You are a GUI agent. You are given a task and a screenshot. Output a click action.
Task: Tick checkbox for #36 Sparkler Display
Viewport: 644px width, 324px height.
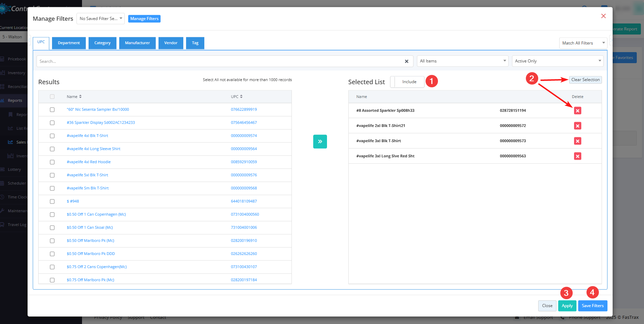click(52, 123)
